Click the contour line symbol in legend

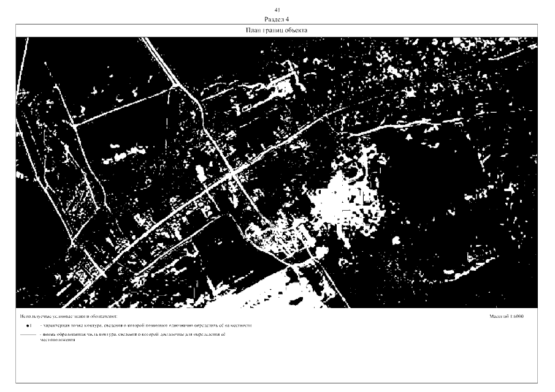coord(28,335)
